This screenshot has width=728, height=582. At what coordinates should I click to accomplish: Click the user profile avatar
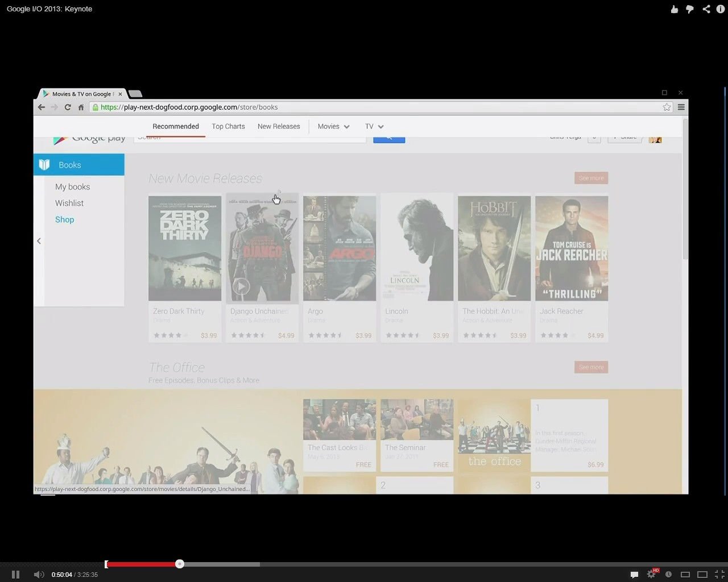[655, 140]
